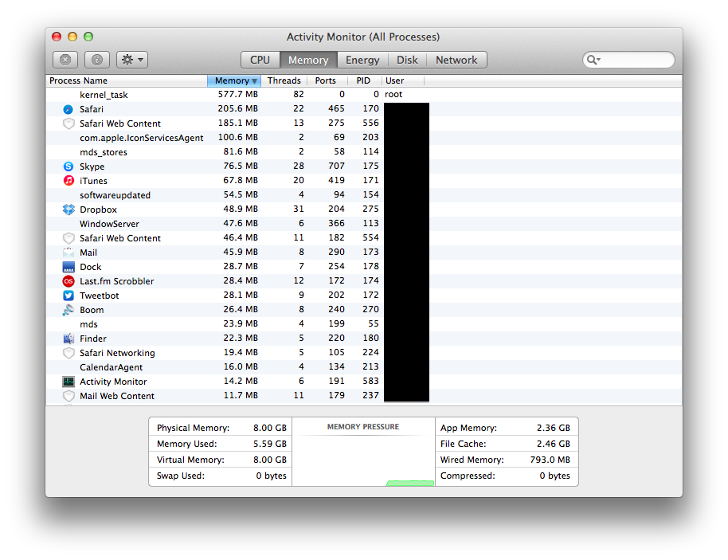
Task: Click the Swap Used label
Action: click(181, 476)
